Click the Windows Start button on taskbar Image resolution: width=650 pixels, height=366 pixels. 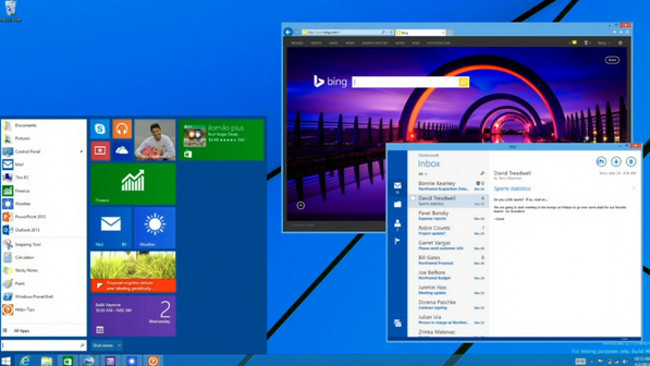tap(6, 361)
